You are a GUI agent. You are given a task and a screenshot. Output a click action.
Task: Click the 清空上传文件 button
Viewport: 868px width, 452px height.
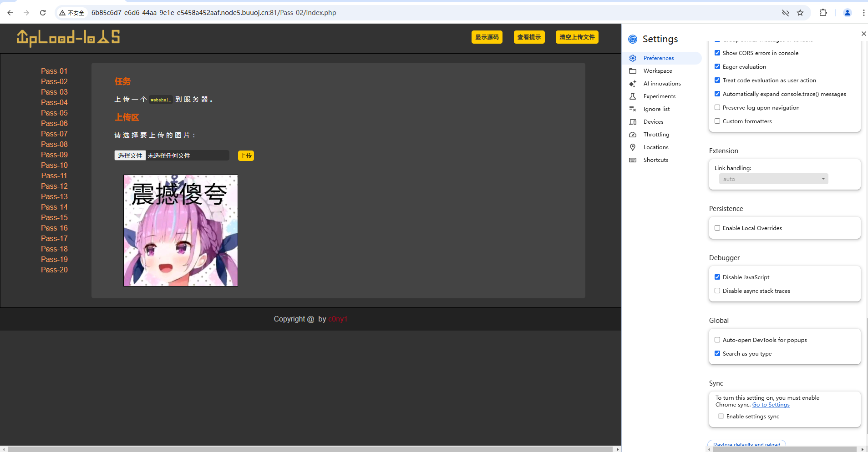pos(577,37)
